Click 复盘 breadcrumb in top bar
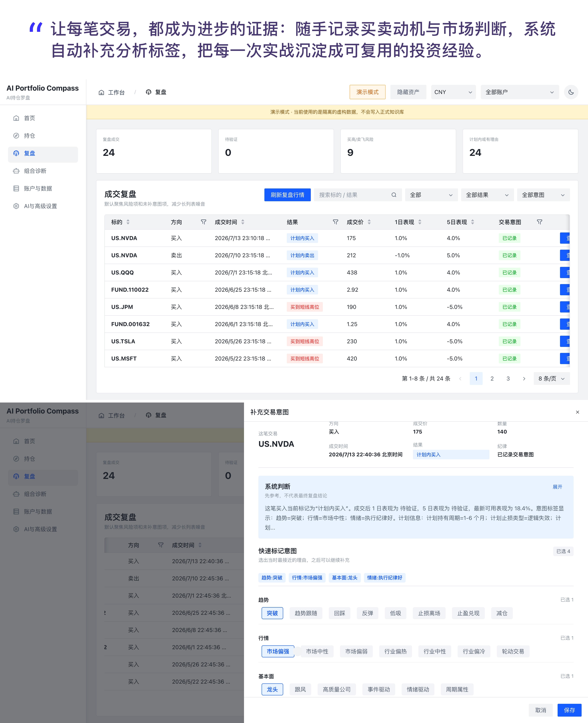 pos(156,92)
